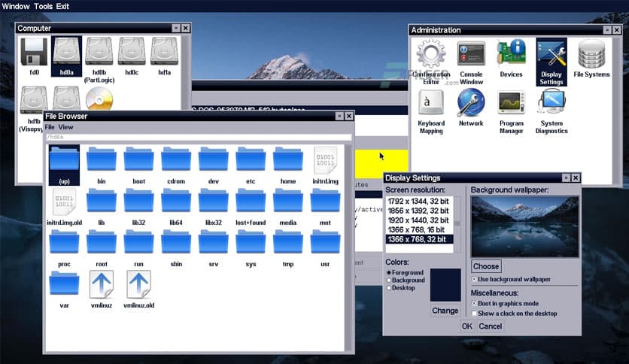The width and height of the screenshot is (629, 364).
Task: Click the File Browser path field
Action: click(x=198, y=137)
